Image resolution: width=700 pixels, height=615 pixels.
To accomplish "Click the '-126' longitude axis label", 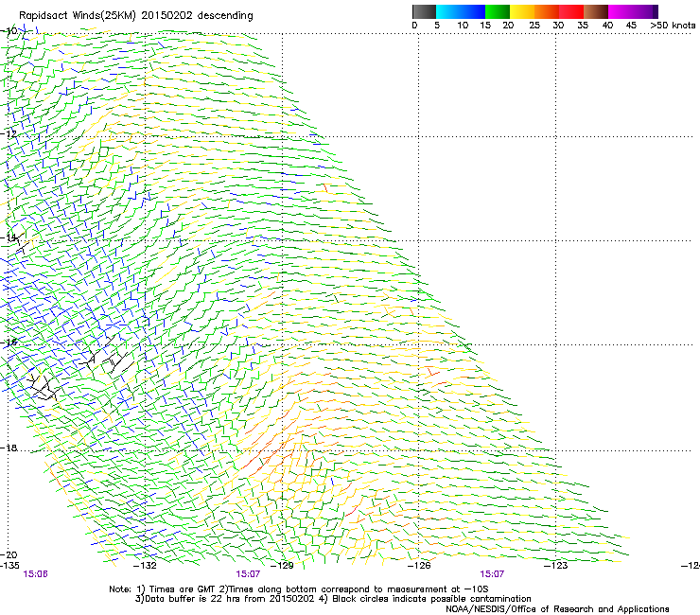I will (x=419, y=566).
